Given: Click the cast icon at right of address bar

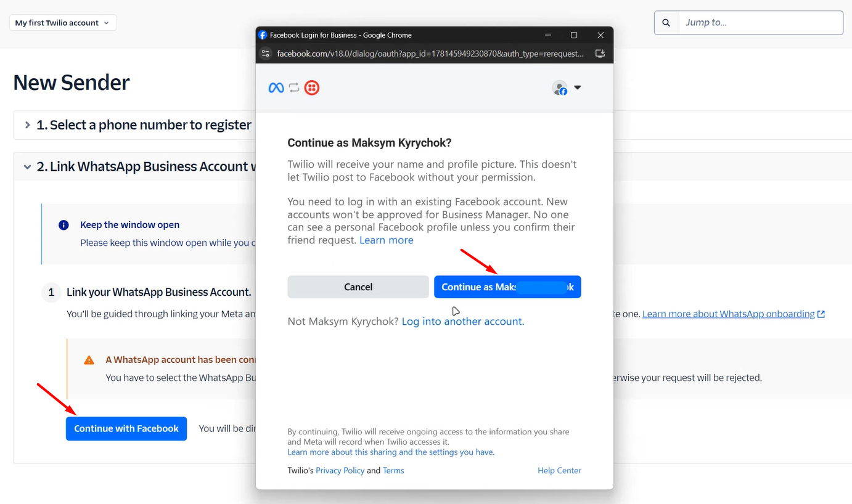Looking at the screenshot, I should (x=600, y=54).
